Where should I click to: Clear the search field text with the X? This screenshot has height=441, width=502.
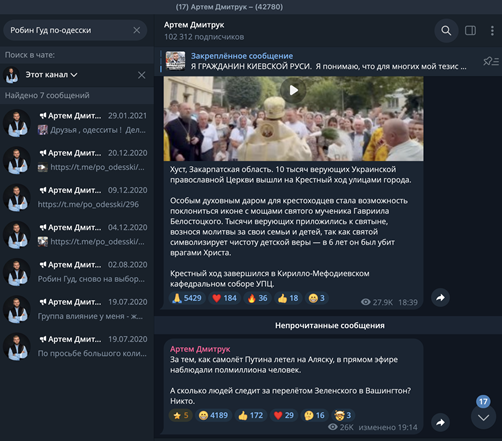click(x=137, y=30)
